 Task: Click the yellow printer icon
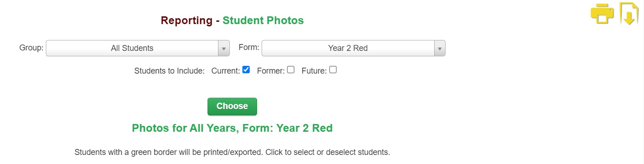(x=602, y=14)
